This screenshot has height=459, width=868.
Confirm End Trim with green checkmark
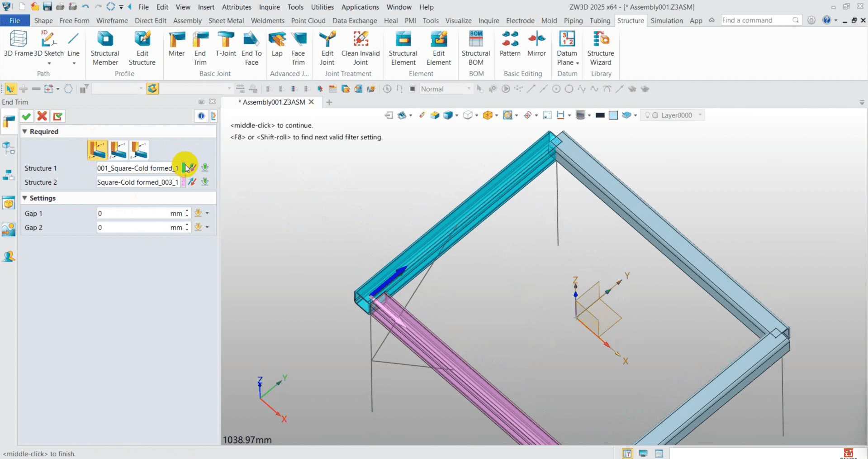tap(26, 116)
